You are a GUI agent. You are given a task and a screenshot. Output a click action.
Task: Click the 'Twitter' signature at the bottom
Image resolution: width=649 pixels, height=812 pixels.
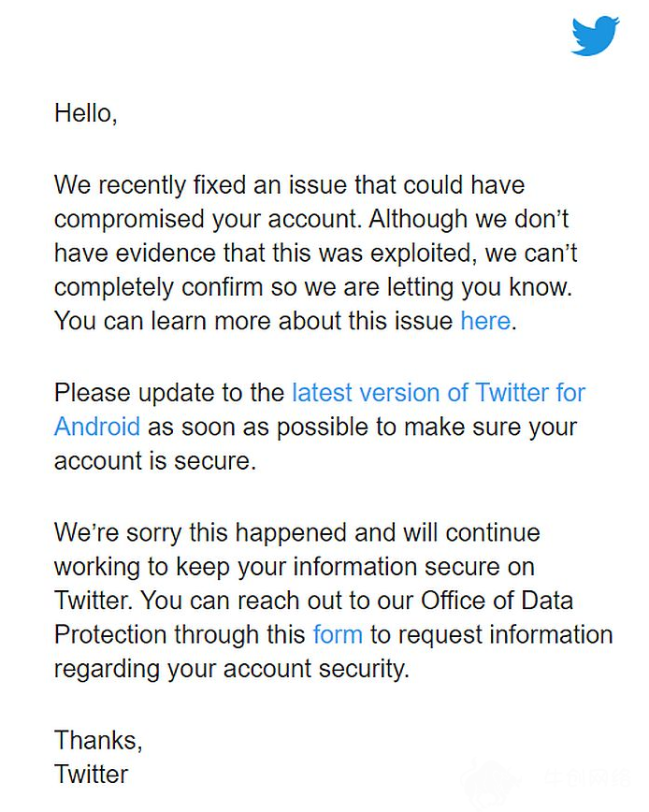click(x=91, y=775)
